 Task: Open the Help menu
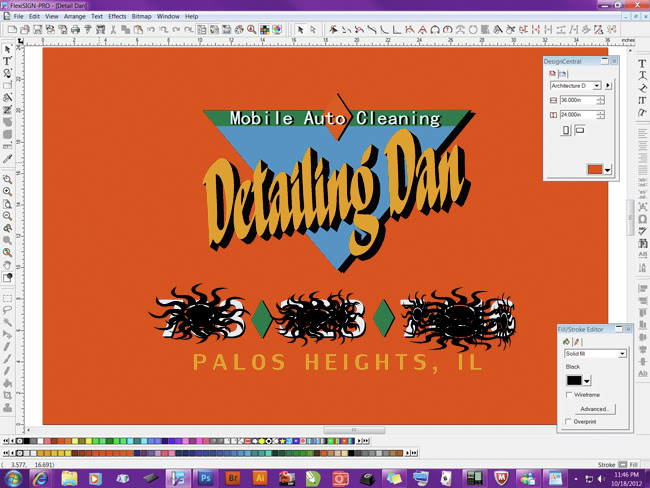tap(192, 17)
